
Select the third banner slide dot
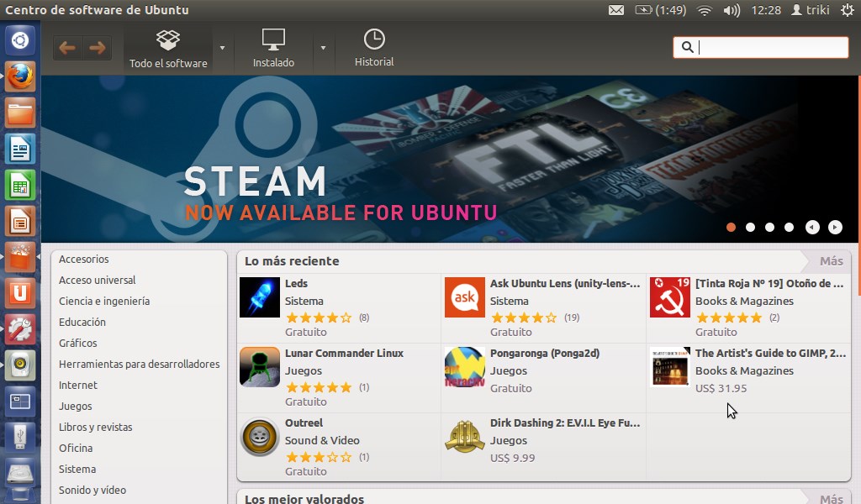tap(770, 227)
